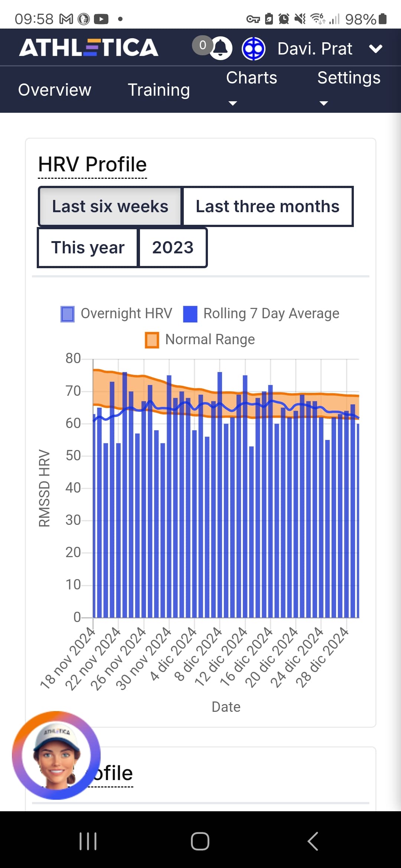The width and height of the screenshot is (401, 868).
Task: Expand the Davi. Prat user dropdown
Action: pos(375,49)
